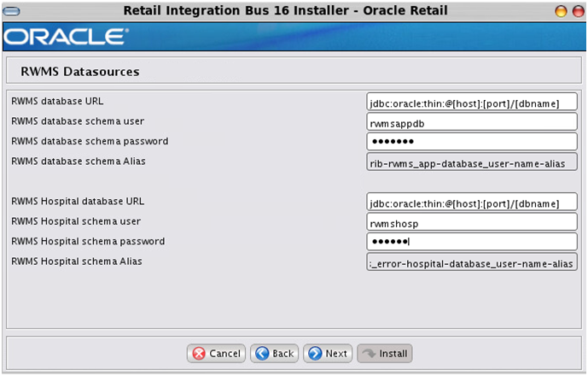Image resolution: width=588 pixels, height=376 pixels.
Task: Click the 'RWMS database schema password' label
Action: [90, 141]
